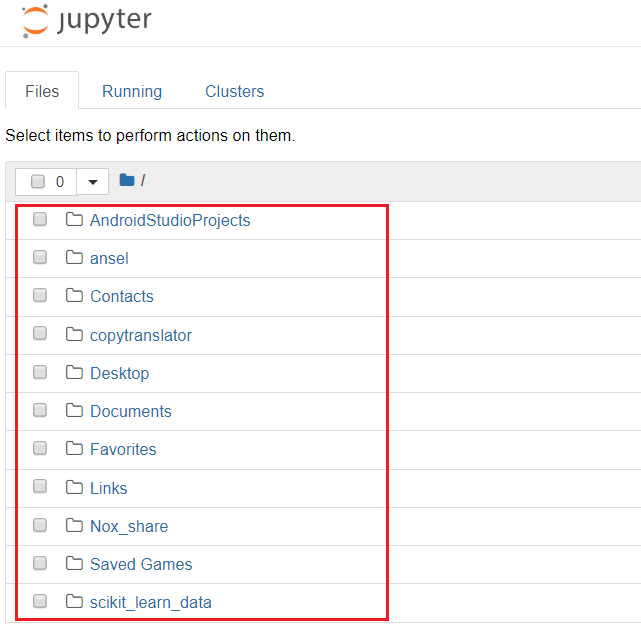Open the Clusters tab
The height and width of the screenshot is (624, 641).
pos(235,91)
